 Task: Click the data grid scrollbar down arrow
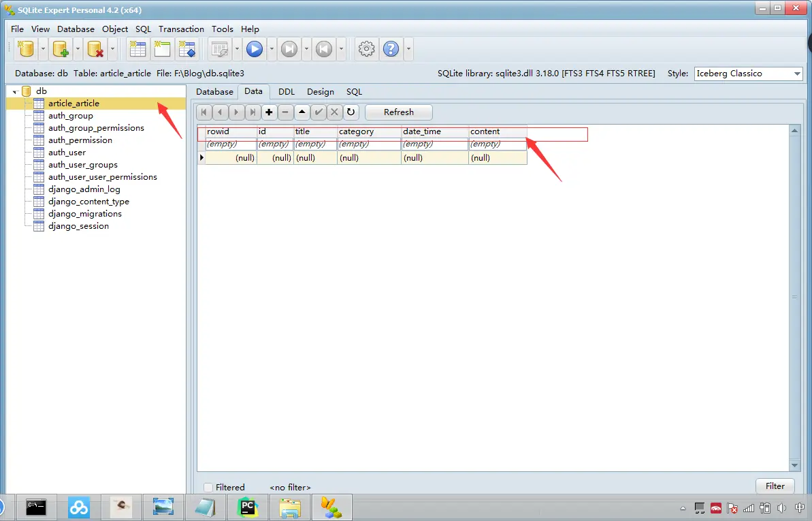(x=794, y=465)
